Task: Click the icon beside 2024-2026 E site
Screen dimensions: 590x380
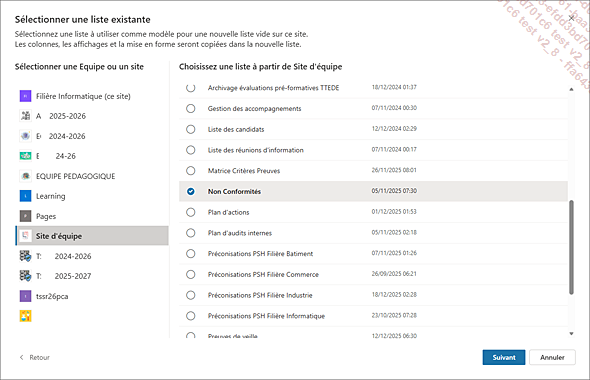Action: [x=25, y=136]
